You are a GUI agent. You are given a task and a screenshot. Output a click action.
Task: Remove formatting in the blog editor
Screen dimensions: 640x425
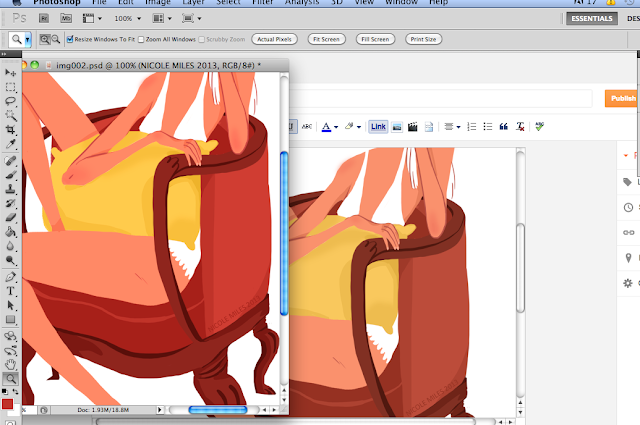(520, 127)
